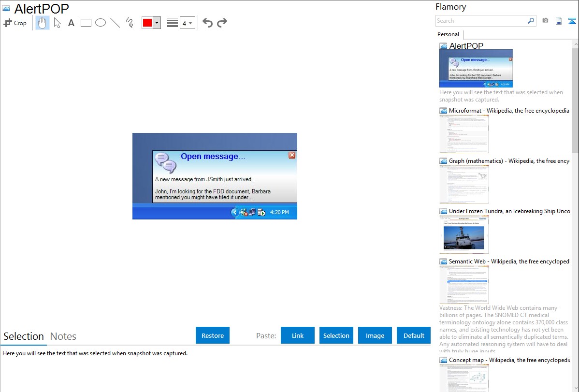Screen dimensions: 579x392
Task: Click the document page icon
Action: point(559,21)
